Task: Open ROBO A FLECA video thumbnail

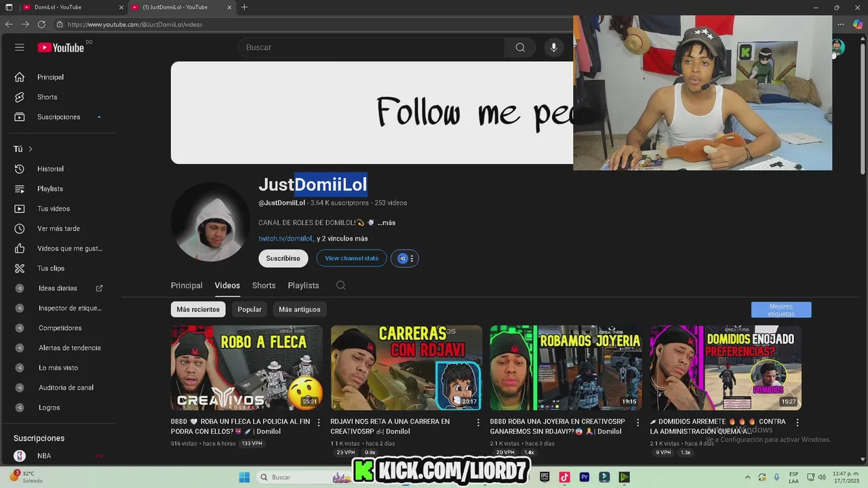Action: tap(247, 368)
